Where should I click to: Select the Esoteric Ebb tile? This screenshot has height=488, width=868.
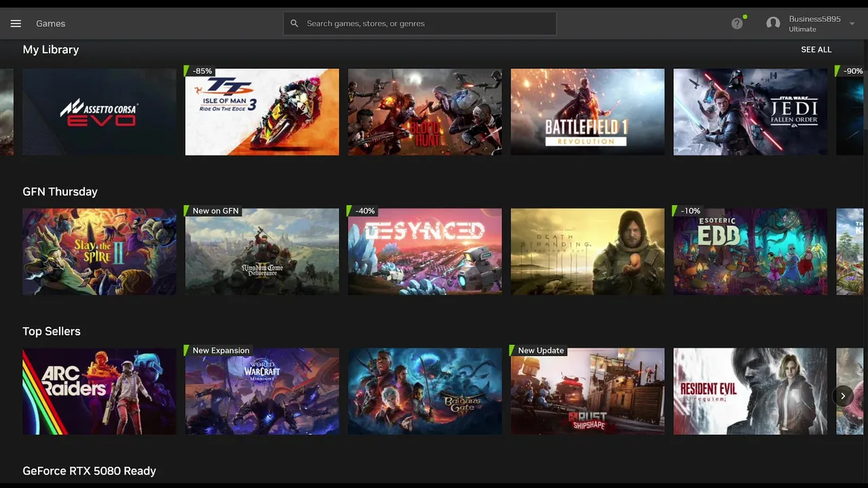point(751,251)
